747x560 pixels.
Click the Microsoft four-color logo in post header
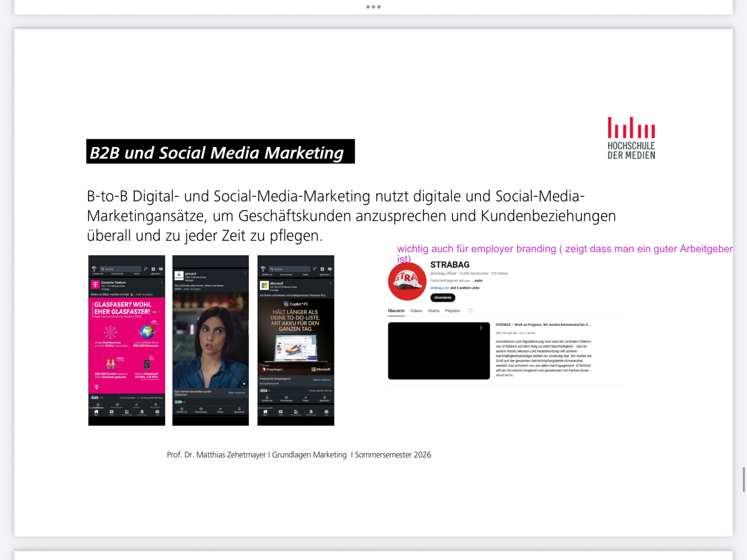pyautogui.click(x=264, y=285)
